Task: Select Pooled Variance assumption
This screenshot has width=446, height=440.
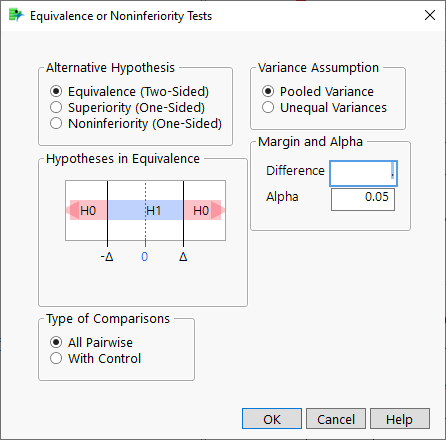Action: coord(318,91)
